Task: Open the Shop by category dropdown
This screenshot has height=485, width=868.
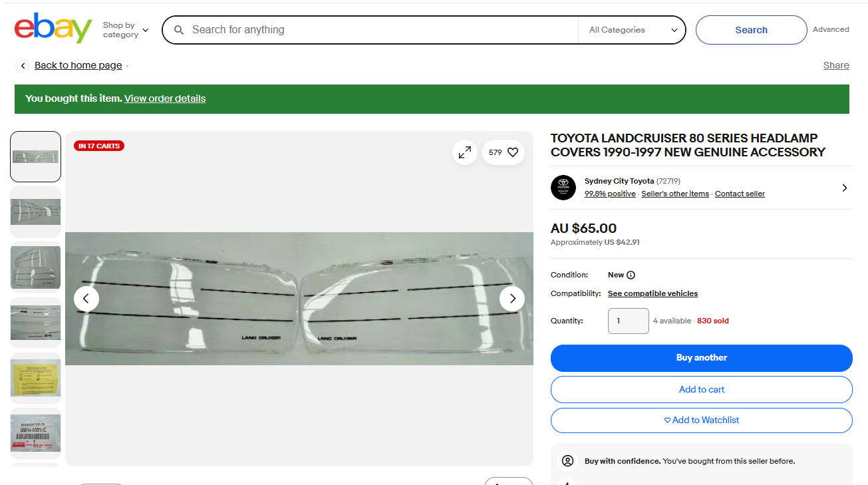Action: click(x=126, y=30)
